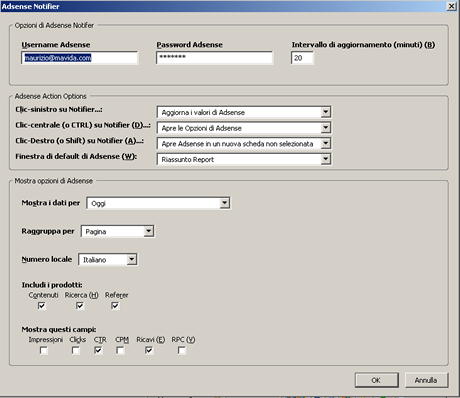Open the Clic-Destro su Notifier dropdown
The image size is (460, 398).
(x=244, y=144)
